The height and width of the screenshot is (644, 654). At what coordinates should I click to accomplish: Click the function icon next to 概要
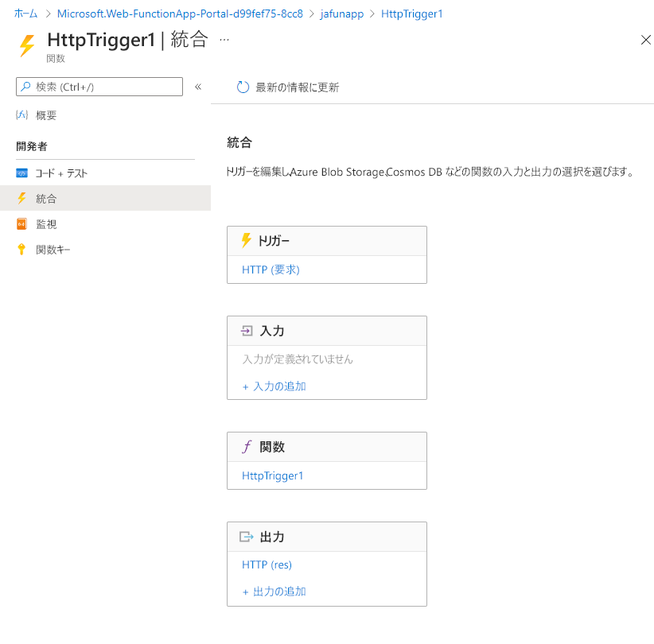coord(21,114)
